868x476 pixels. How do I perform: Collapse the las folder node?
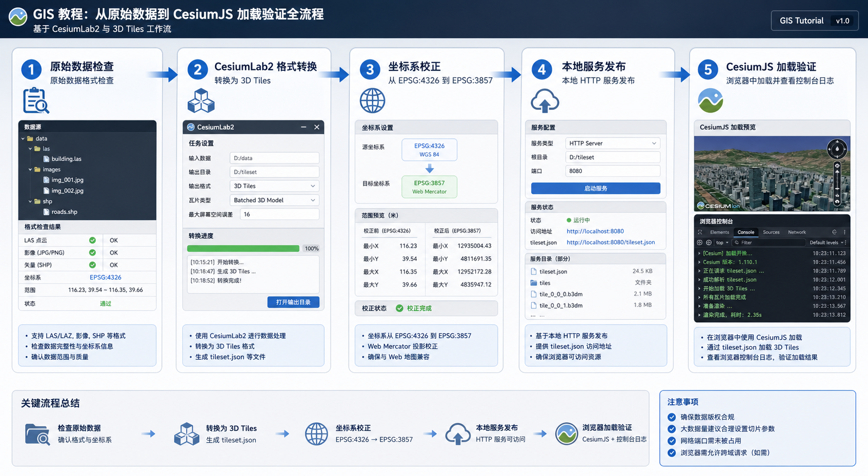pyautogui.click(x=30, y=149)
